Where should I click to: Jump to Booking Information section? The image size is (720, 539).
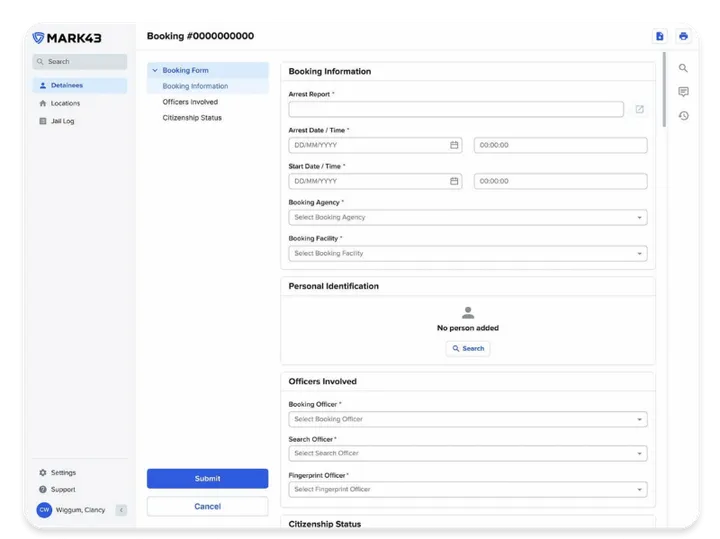tap(208, 86)
